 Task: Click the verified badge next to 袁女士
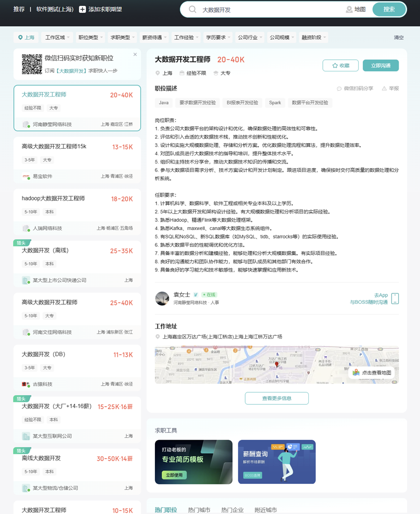tap(196, 295)
